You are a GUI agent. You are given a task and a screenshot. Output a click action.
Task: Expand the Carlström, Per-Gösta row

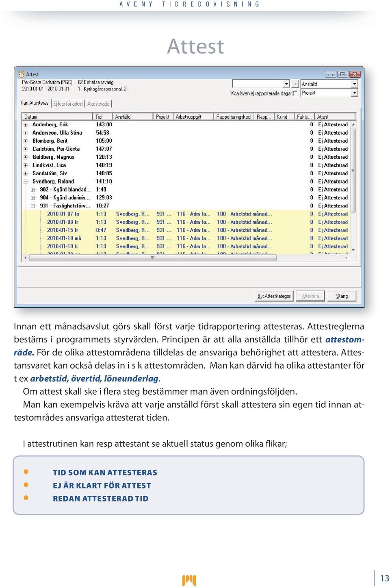26,149
